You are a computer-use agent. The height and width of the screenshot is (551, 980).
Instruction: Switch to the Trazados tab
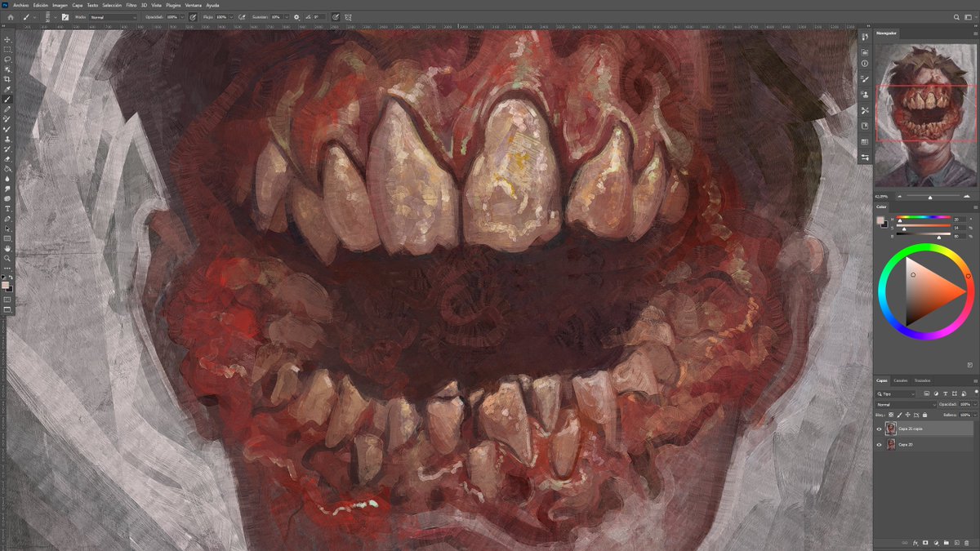click(x=922, y=380)
